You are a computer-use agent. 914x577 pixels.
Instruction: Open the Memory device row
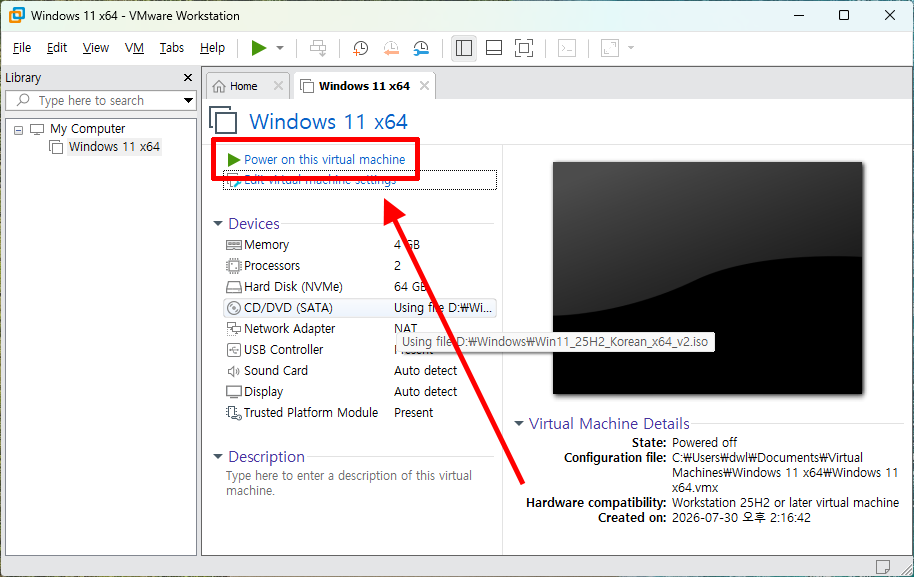pyautogui.click(x=360, y=245)
